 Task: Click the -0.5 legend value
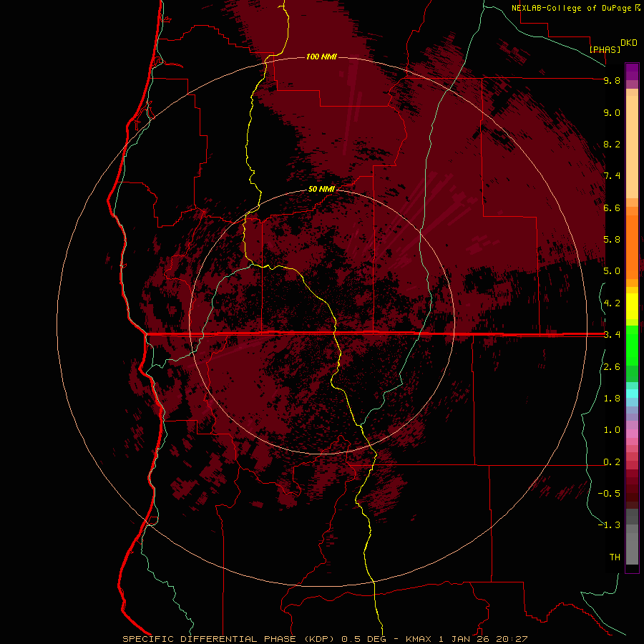click(609, 494)
